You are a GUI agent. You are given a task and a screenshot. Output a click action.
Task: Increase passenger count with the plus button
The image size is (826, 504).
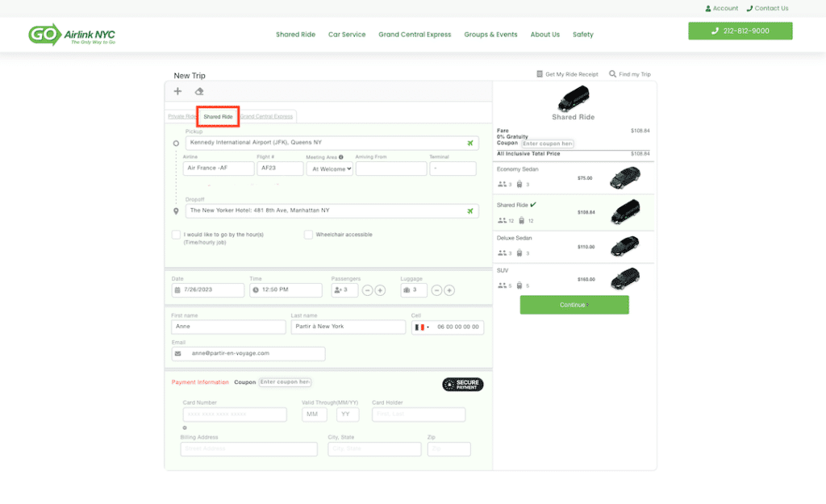[x=380, y=290]
